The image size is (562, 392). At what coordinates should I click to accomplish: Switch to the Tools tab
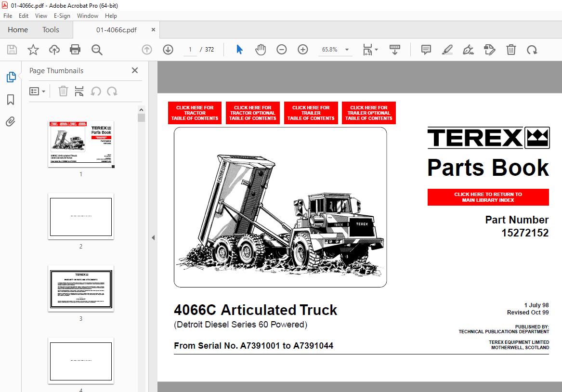tap(51, 30)
